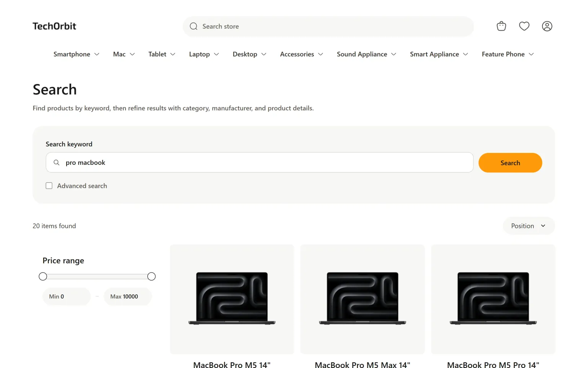The width and height of the screenshot is (588, 368).
Task: Open the user account icon
Action: (x=547, y=26)
